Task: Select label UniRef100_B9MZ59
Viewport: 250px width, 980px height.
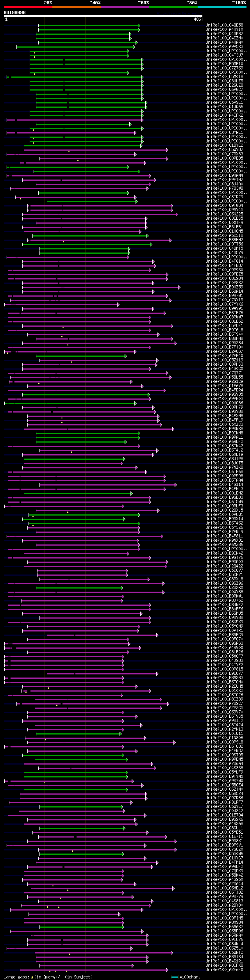Action: click(224, 287)
